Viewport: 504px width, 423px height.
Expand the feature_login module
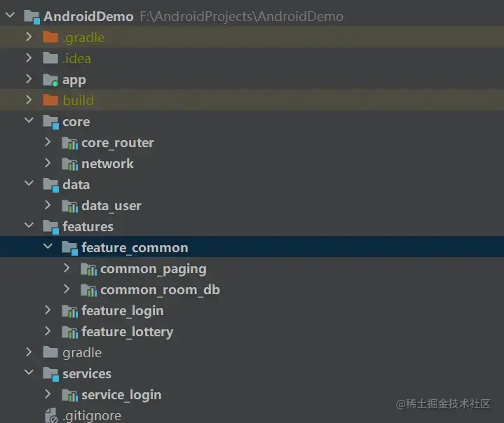[48, 310]
